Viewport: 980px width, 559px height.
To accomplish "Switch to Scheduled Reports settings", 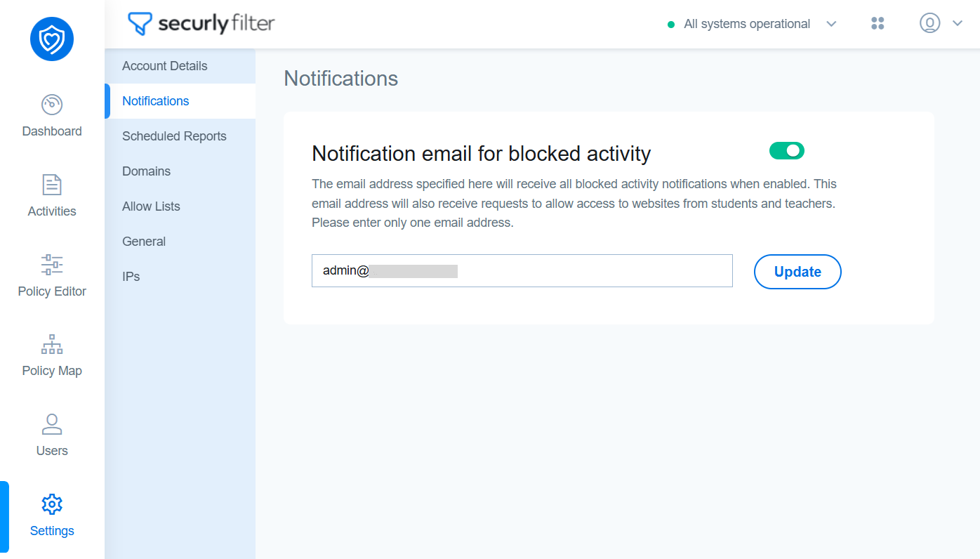I will [x=174, y=136].
